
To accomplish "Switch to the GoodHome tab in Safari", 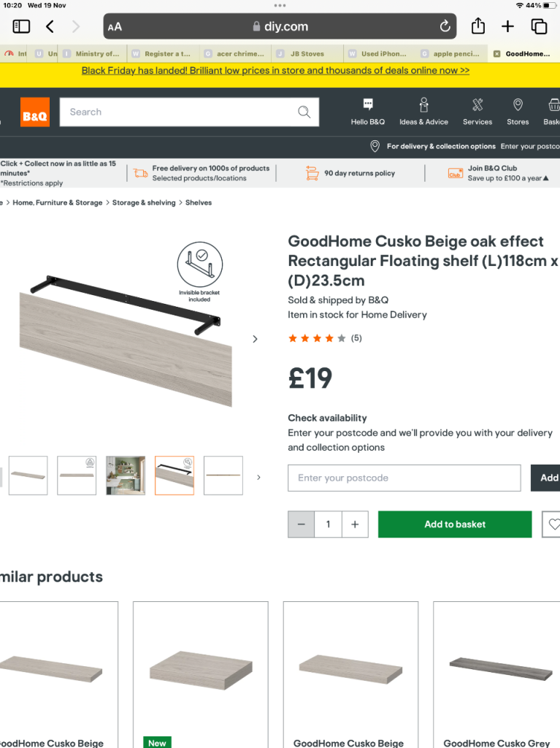I will (x=523, y=53).
